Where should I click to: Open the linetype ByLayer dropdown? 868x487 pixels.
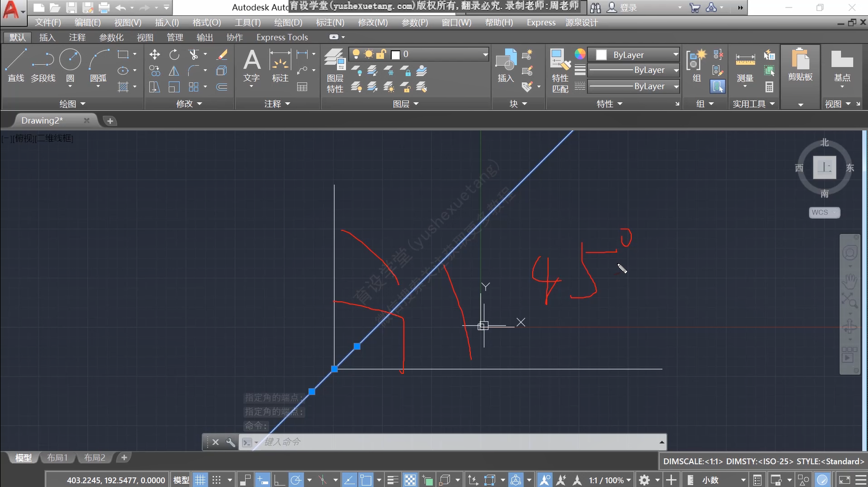tap(634, 86)
